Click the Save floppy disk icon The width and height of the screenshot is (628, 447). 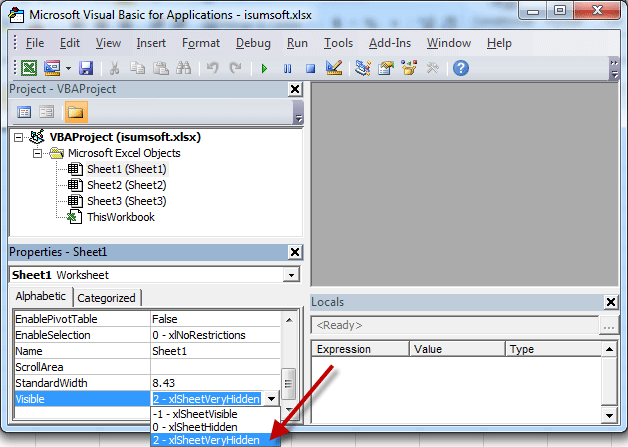86,68
